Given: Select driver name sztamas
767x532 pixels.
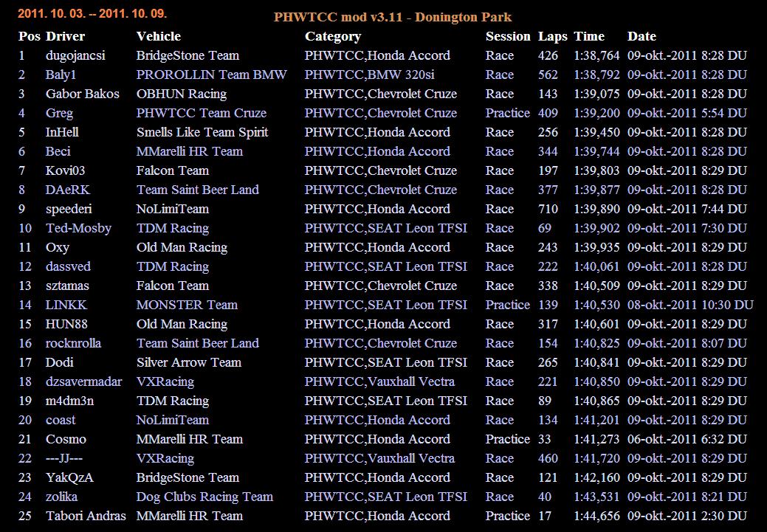Looking at the screenshot, I should [67, 286].
